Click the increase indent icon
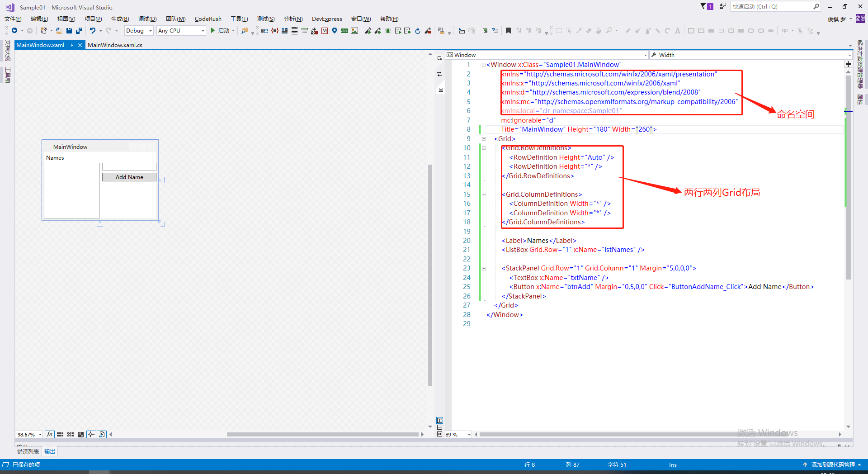 (485, 31)
